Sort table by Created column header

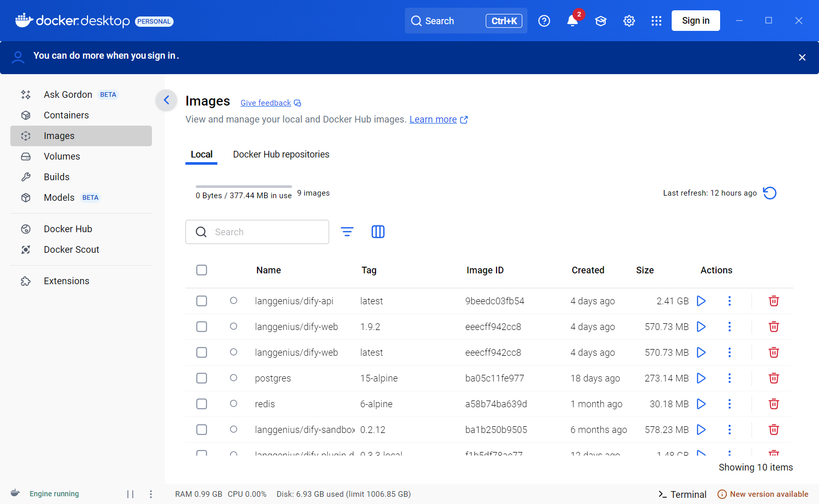(x=588, y=270)
